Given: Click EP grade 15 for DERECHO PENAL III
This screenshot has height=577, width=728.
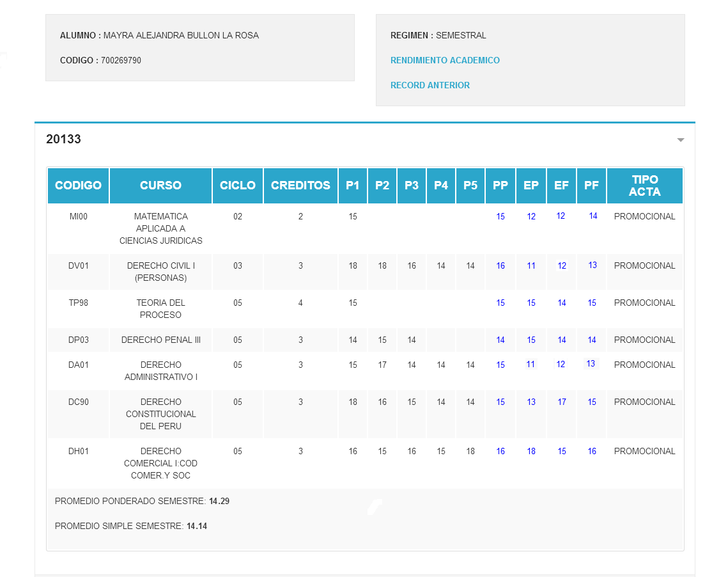Looking at the screenshot, I should 531,340.
